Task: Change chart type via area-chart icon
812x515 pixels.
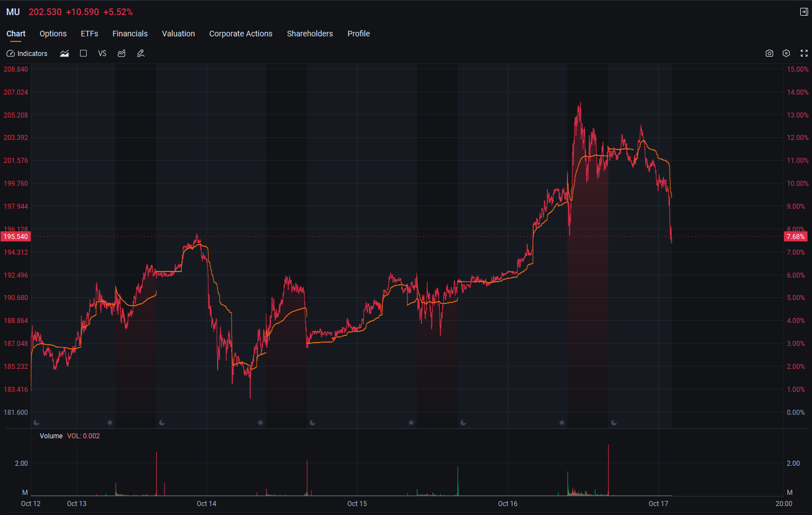Action: 64,54
